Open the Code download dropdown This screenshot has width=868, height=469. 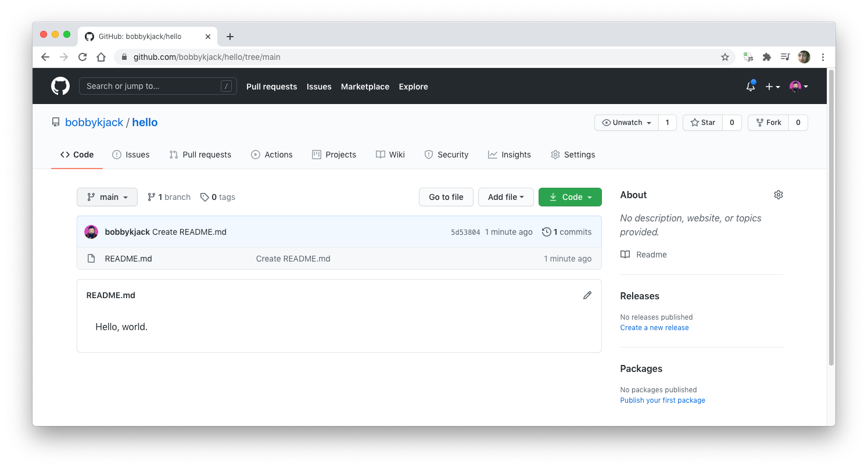[x=570, y=197]
